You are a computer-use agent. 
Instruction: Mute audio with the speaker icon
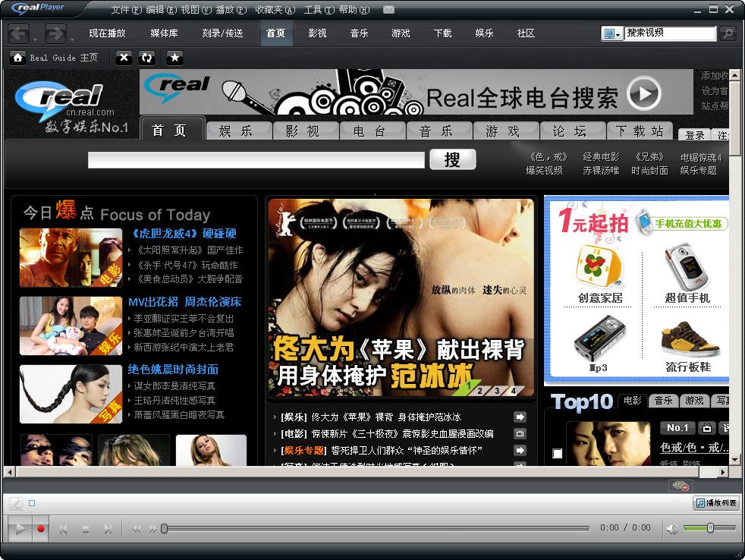(672, 529)
